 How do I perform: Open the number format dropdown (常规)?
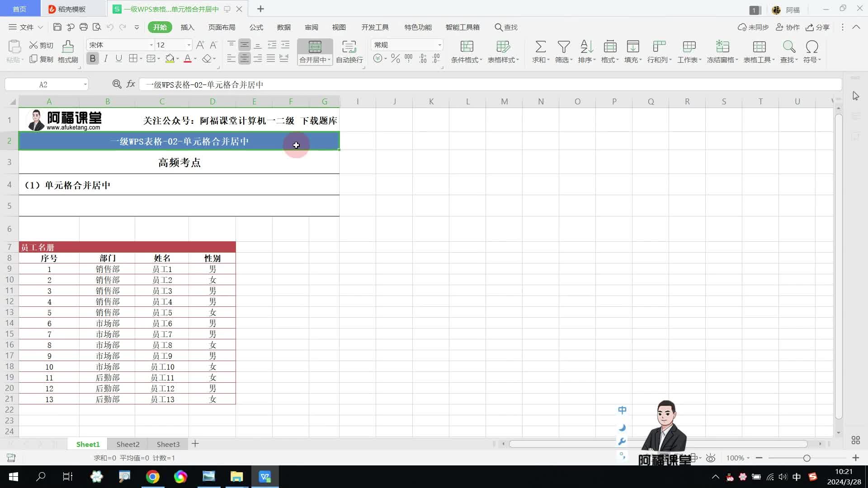[x=439, y=45]
